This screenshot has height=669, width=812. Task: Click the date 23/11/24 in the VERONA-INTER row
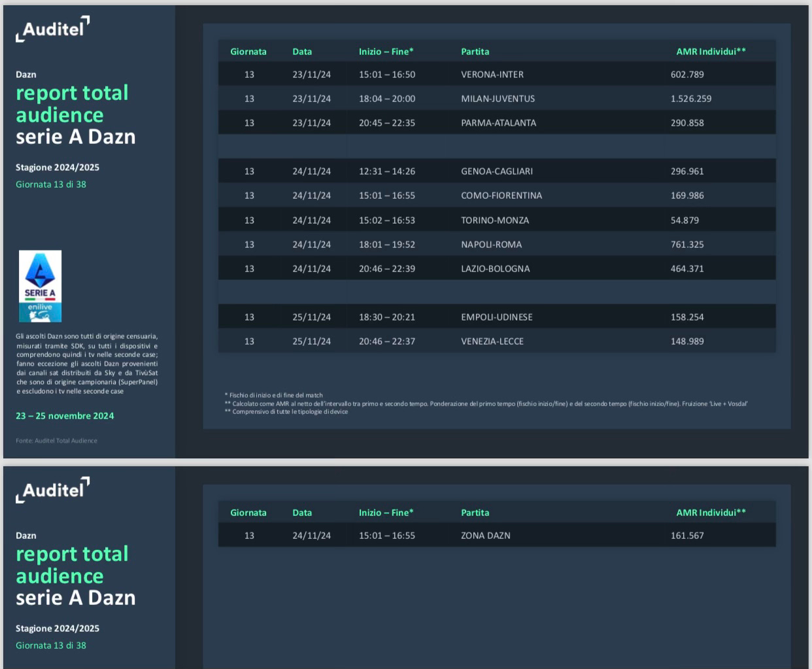click(x=312, y=75)
